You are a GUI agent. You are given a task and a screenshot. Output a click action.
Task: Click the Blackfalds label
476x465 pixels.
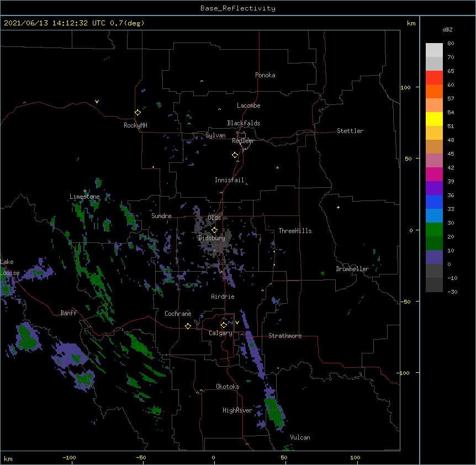pyautogui.click(x=244, y=123)
